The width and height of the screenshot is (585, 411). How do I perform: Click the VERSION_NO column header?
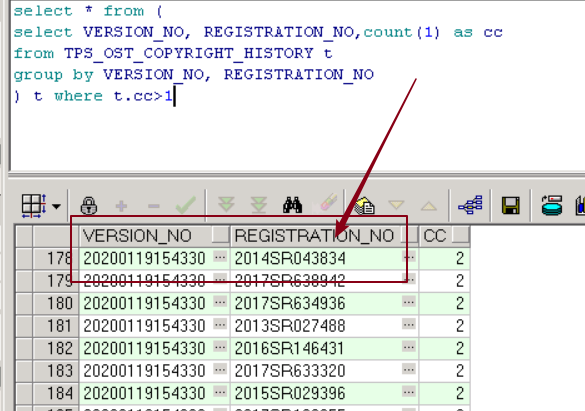(154, 236)
